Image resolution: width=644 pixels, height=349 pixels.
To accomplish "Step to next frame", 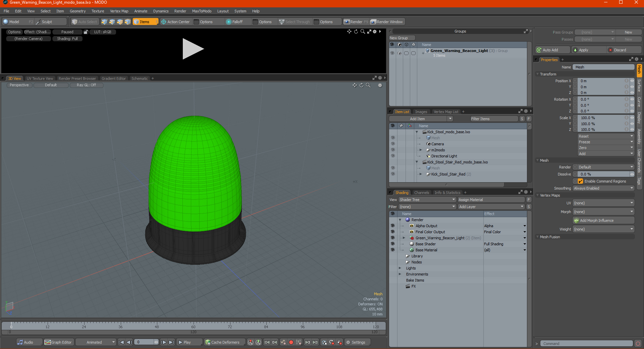I will click(x=163, y=342).
